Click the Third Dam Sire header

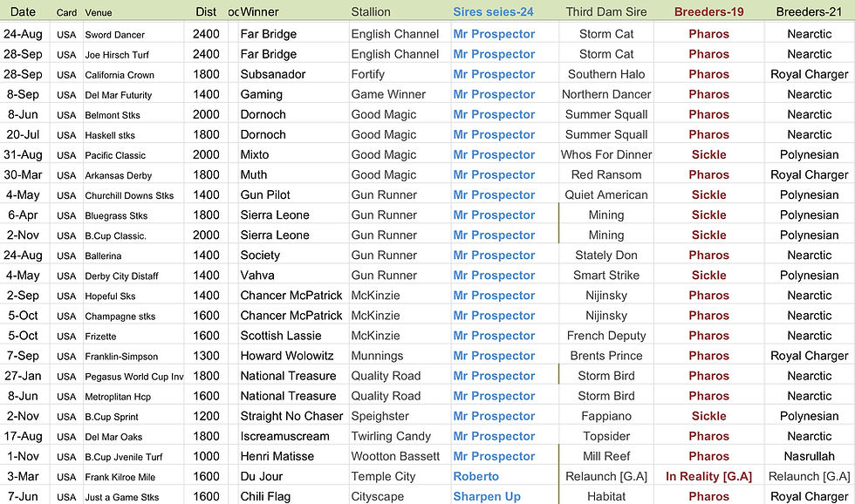606,11
